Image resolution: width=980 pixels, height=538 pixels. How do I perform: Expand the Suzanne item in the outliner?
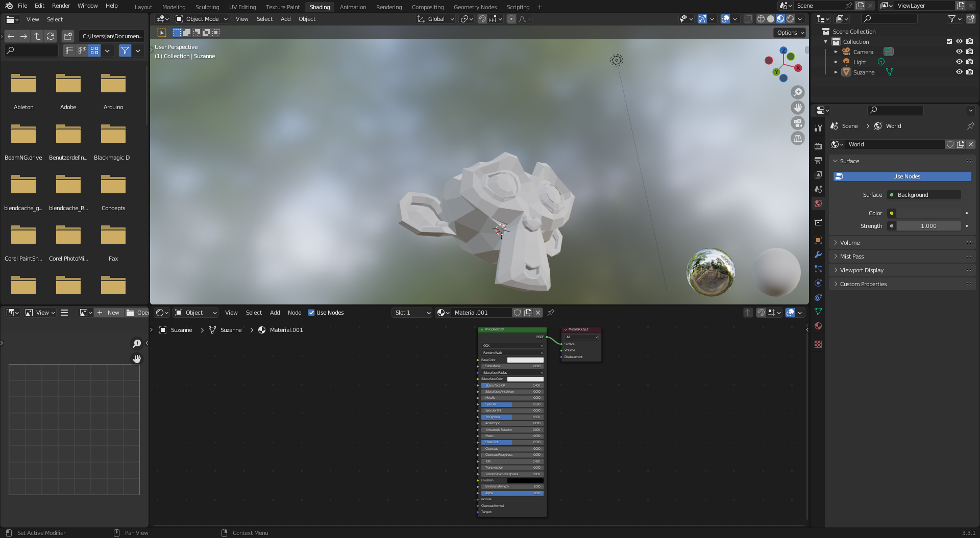tap(836, 72)
